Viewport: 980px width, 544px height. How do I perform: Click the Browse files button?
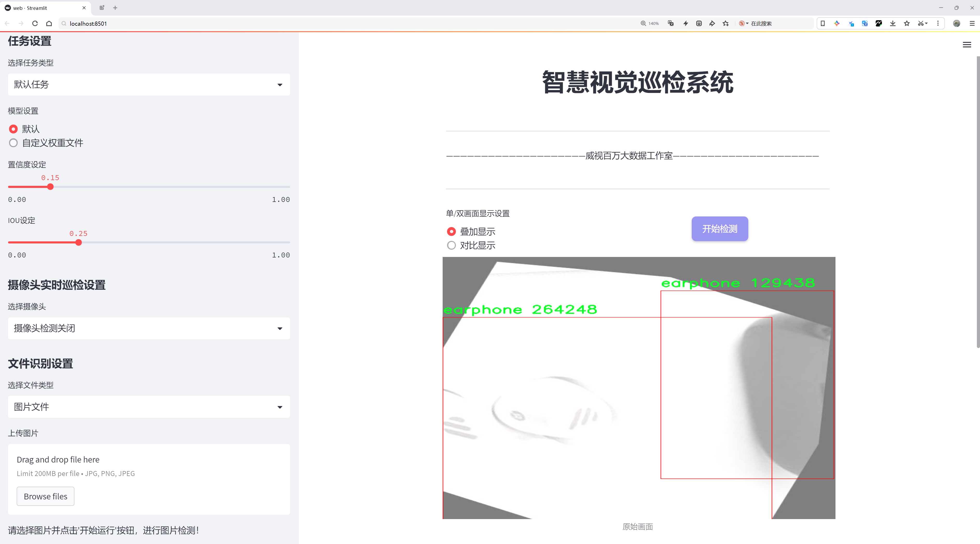(x=45, y=496)
